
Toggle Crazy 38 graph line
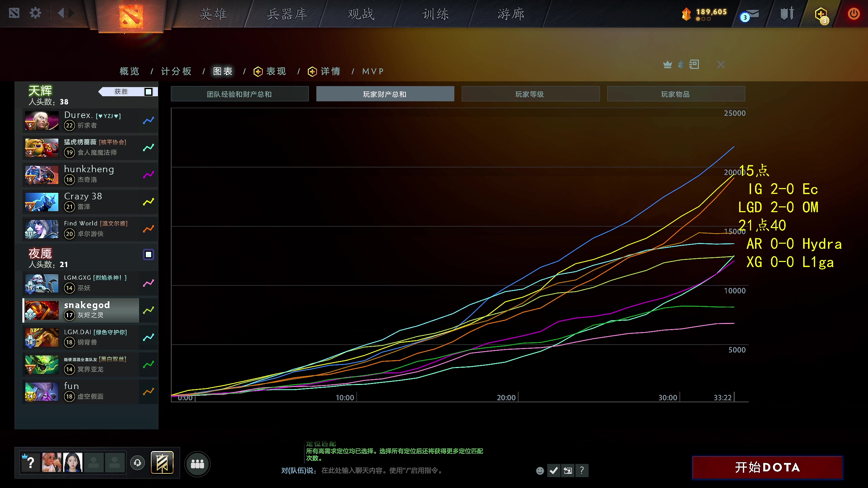pos(149,202)
